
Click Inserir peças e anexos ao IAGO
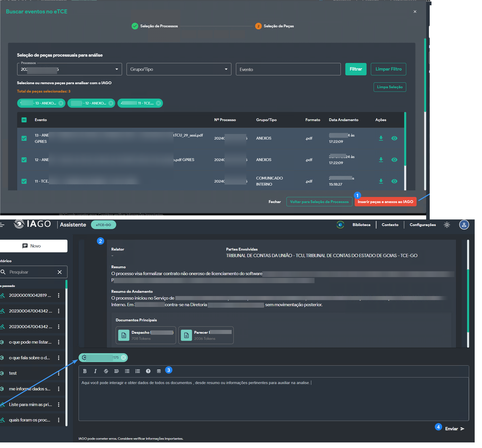pos(385,202)
